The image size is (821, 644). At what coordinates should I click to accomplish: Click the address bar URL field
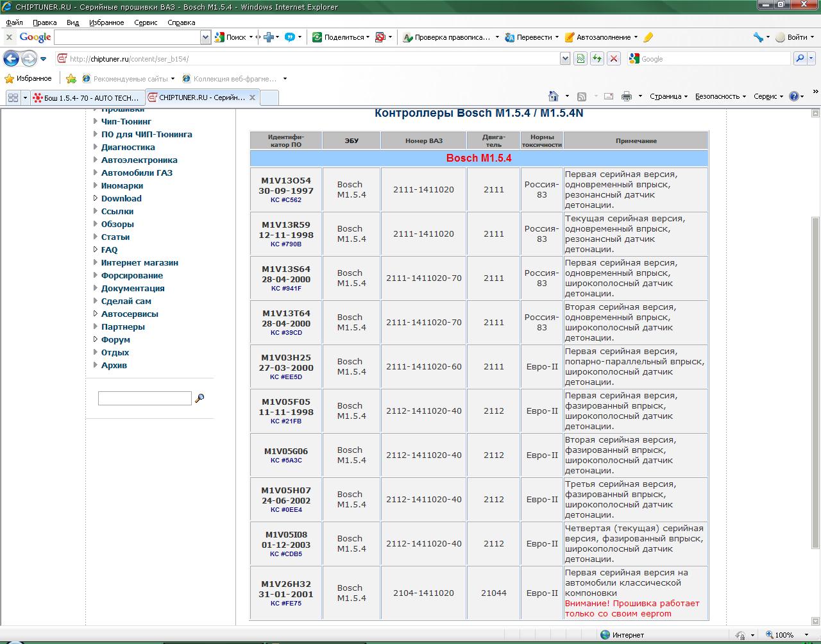tap(308, 59)
